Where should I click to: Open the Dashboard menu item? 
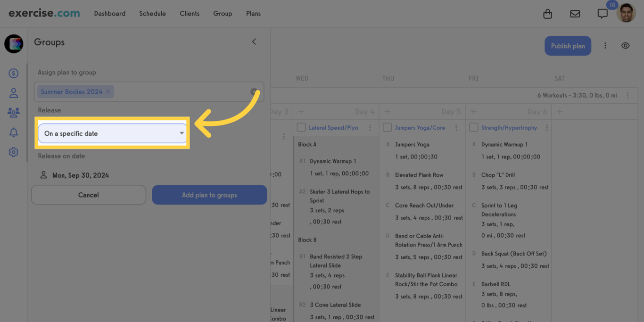tap(109, 14)
